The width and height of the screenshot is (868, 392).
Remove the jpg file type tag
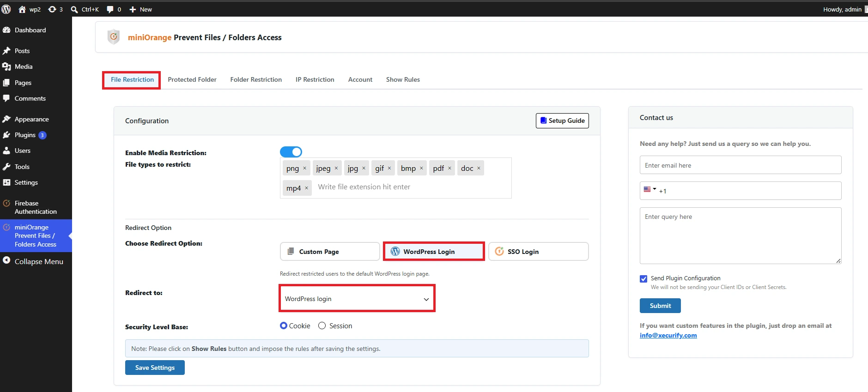pos(364,168)
